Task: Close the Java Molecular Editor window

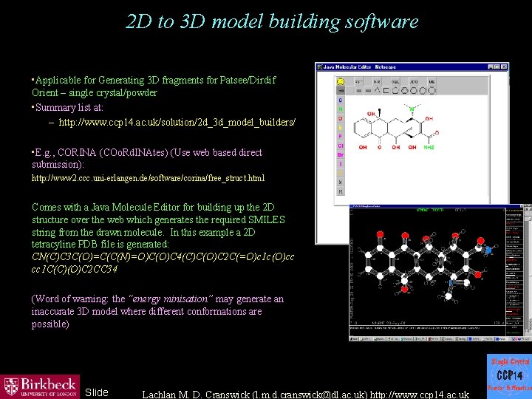Action: tap(504, 66)
